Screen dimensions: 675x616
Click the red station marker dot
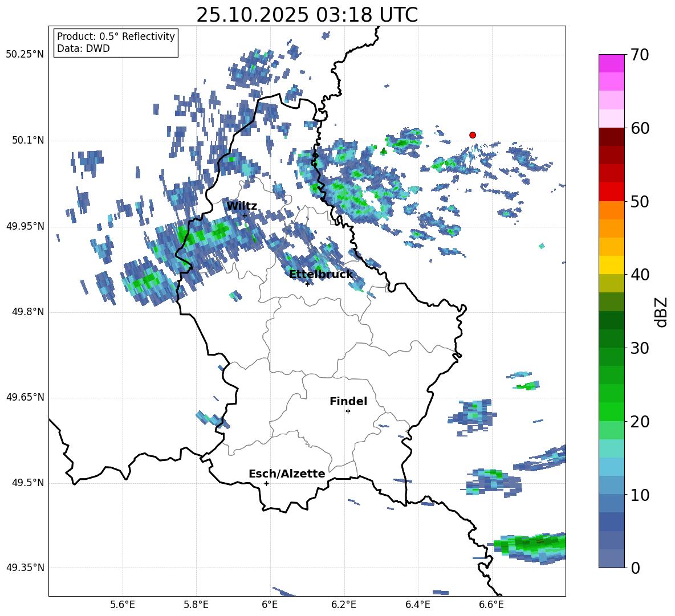tap(473, 135)
